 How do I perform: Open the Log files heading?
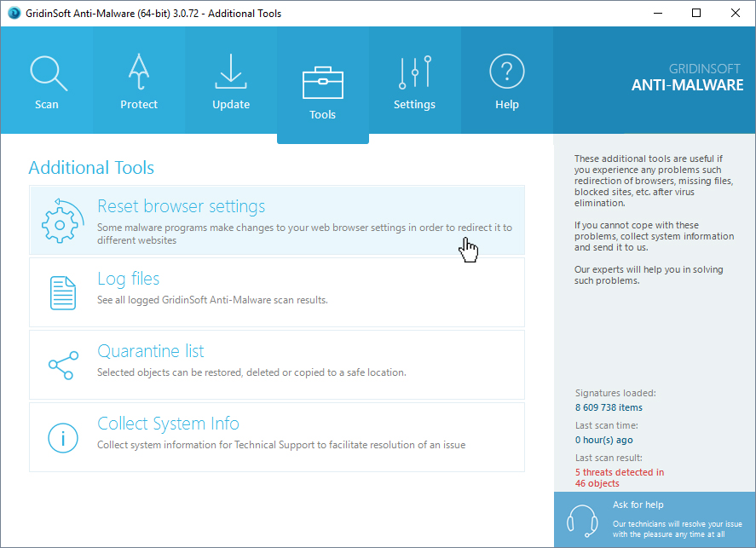pos(128,279)
